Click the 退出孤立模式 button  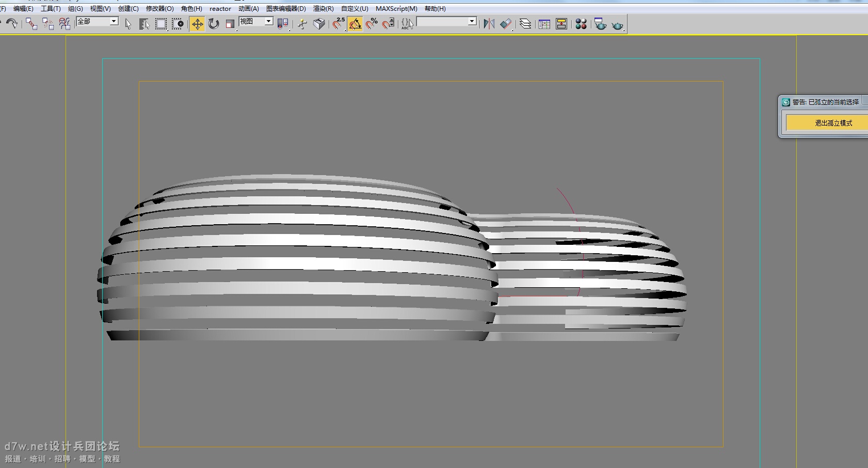click(827, 123)
